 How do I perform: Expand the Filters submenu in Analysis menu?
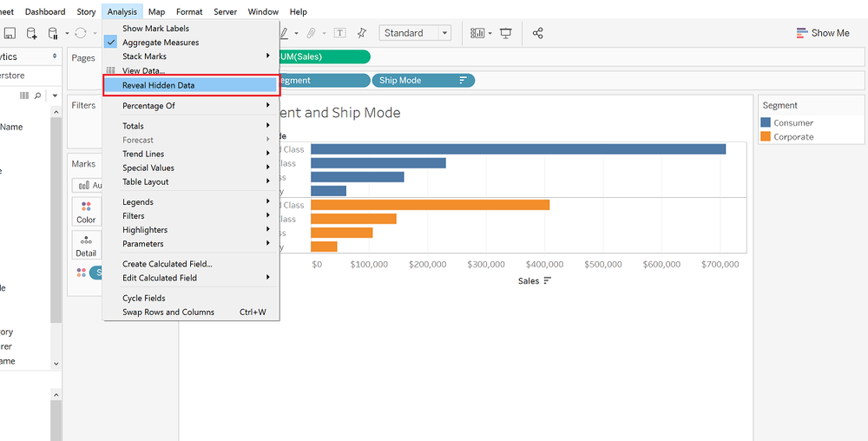[x=191, y=216]
